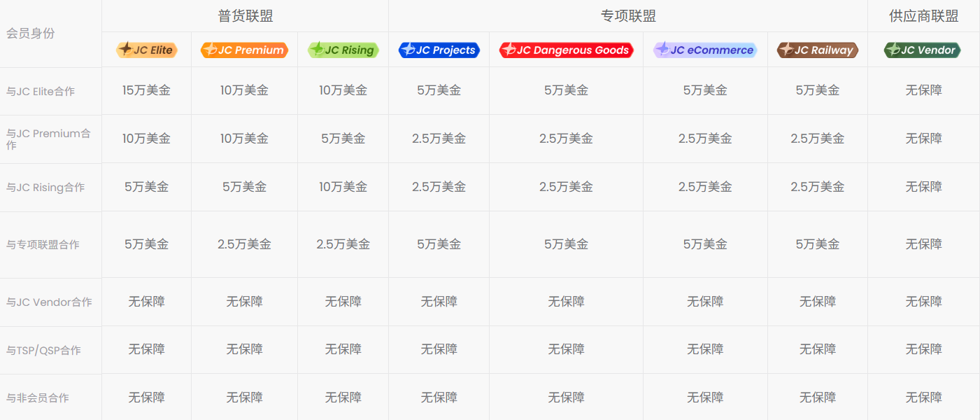Viewport: 980px width, 420px height.
Task: Click the 与非会员合作 row label
Action: click(38, 398)
